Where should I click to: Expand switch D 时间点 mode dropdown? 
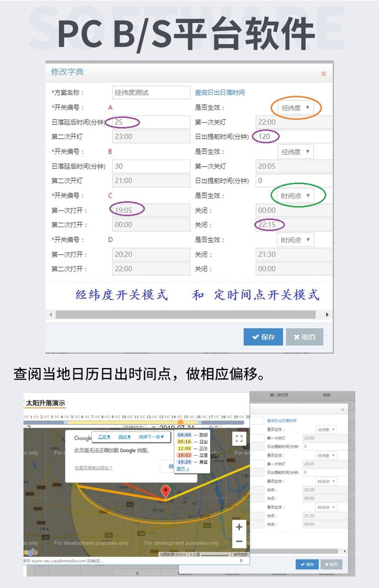point(296,240)
